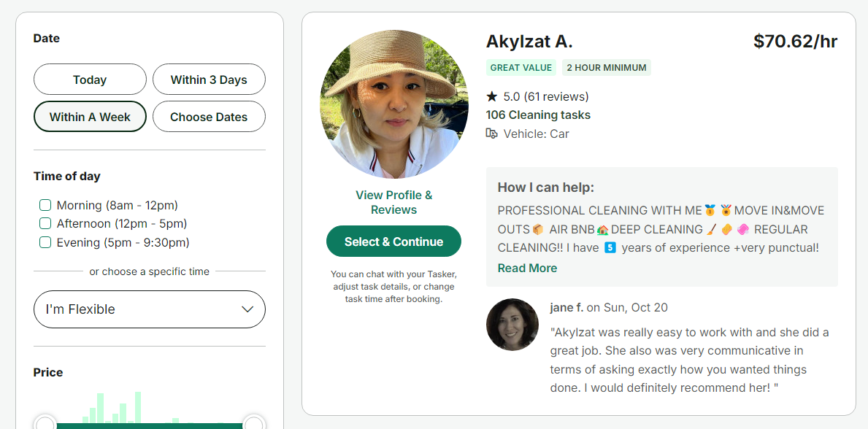Check the Morning (8am - 12pm) checkbox
Viewport: 868px width, 429px height.
point(45,205)
